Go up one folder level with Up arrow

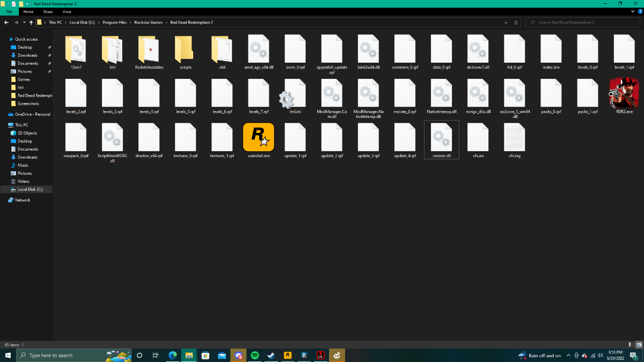(32, 23)
